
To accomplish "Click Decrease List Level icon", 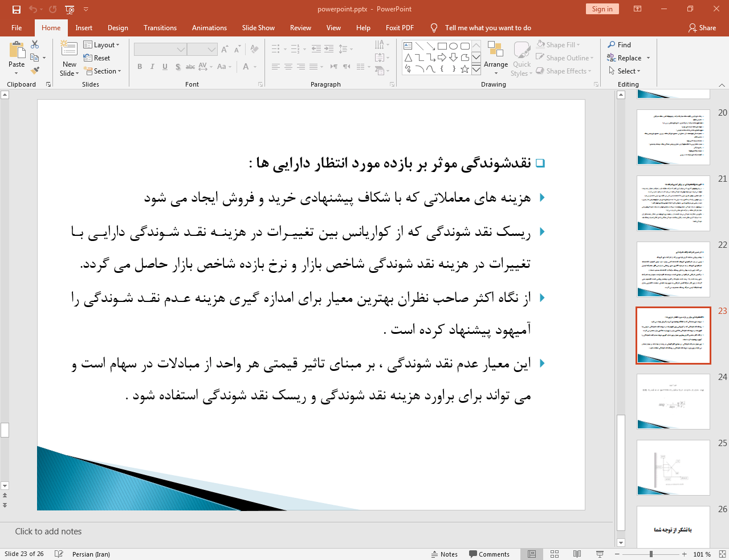I will pos(316,49).
